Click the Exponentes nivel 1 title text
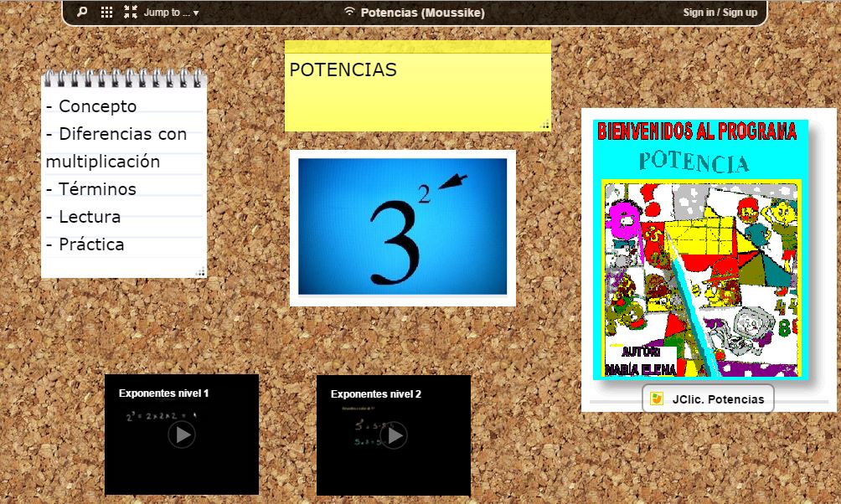841x504 pixels. pos(163,393)
